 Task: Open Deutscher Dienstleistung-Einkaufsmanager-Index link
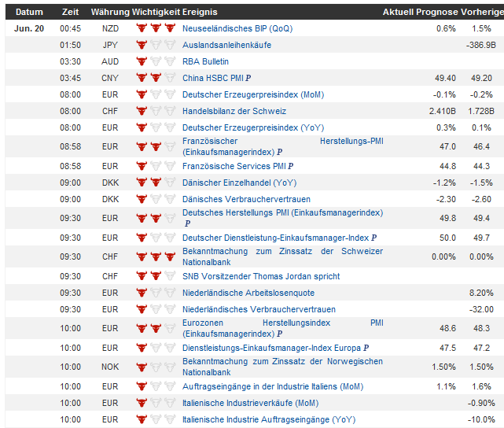275,238
